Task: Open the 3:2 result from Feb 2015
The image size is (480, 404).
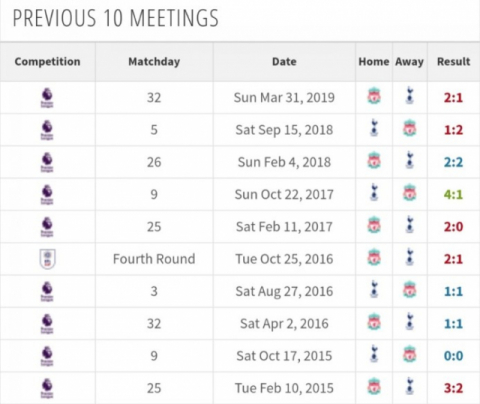Action: click(453, 388)
